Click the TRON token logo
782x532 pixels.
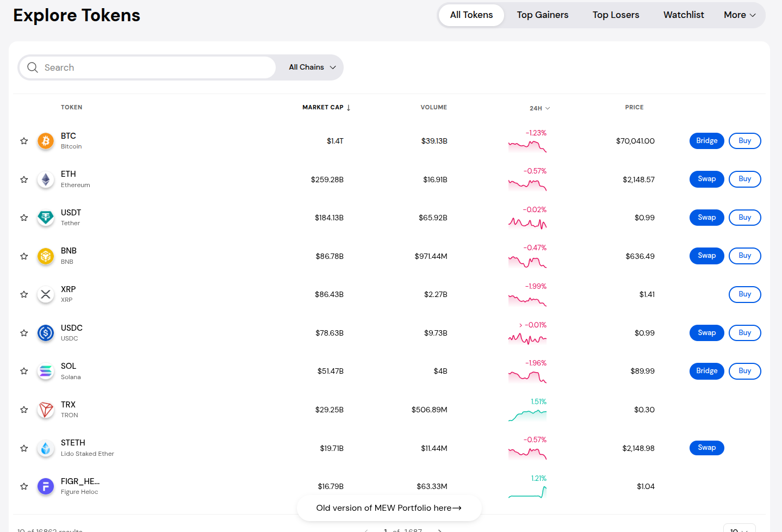pos(46,410)
